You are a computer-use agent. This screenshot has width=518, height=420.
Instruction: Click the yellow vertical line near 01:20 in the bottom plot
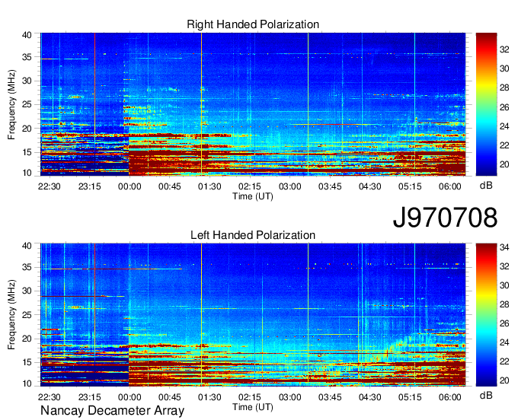click(201, 315)
